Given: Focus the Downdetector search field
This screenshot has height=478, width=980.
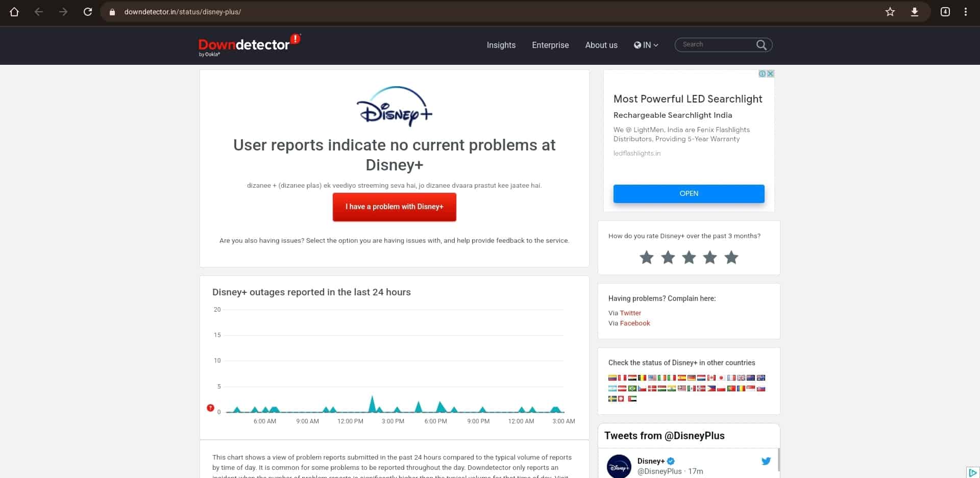Looking at the screenshot, I should [x=717, y=45].
